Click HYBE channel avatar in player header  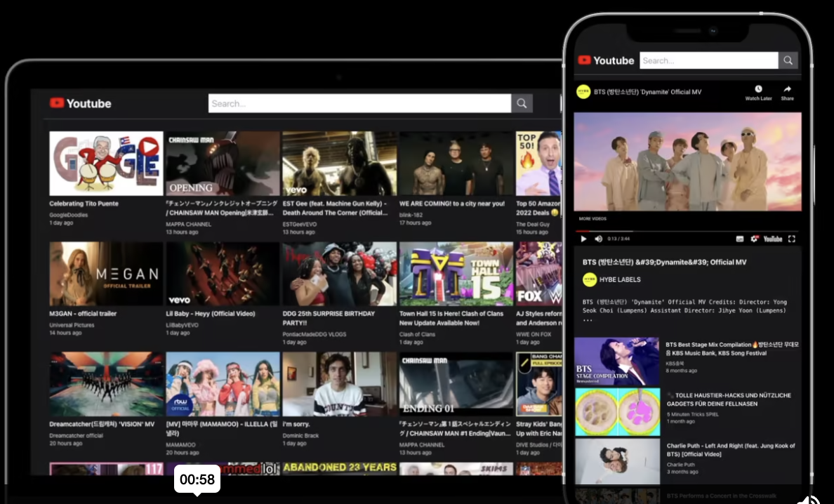pos(583,91)
